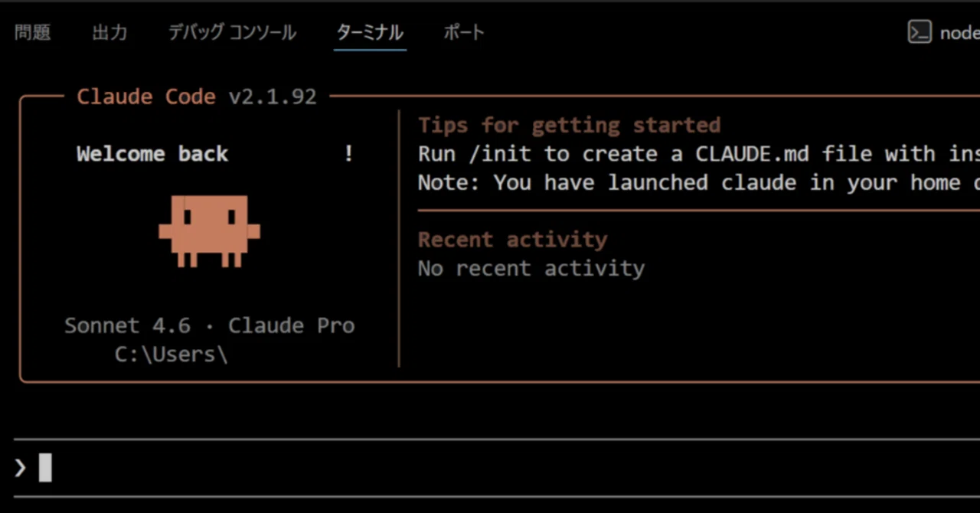Open the 問題 panel tab
980x513 pixels.
pyautogui.click(x=32, y=32)
